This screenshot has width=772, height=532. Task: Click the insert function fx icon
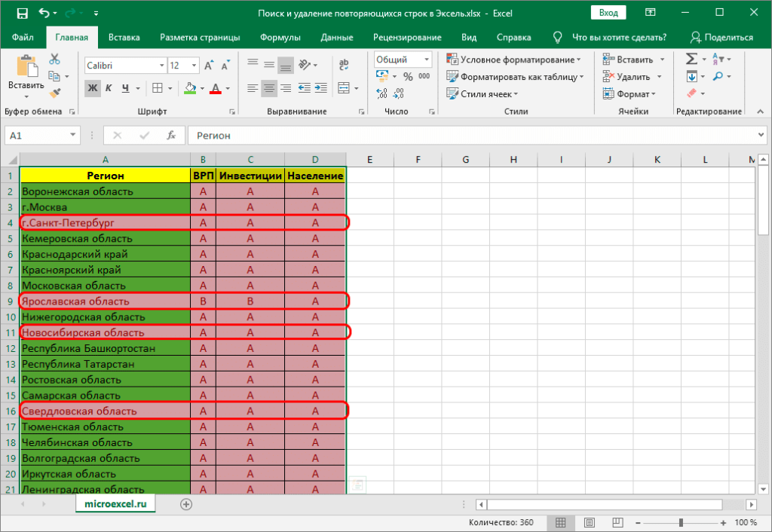coord(171,136)
